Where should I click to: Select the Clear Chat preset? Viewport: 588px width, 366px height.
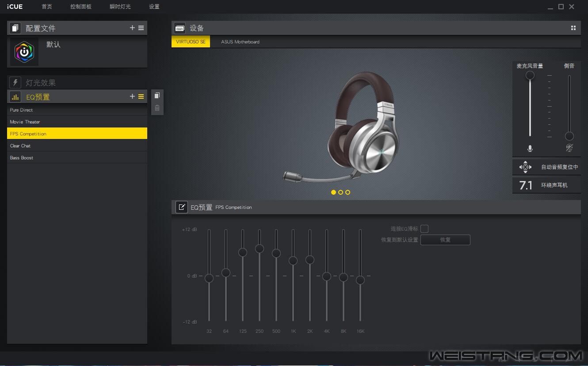(x=77, y=146)
